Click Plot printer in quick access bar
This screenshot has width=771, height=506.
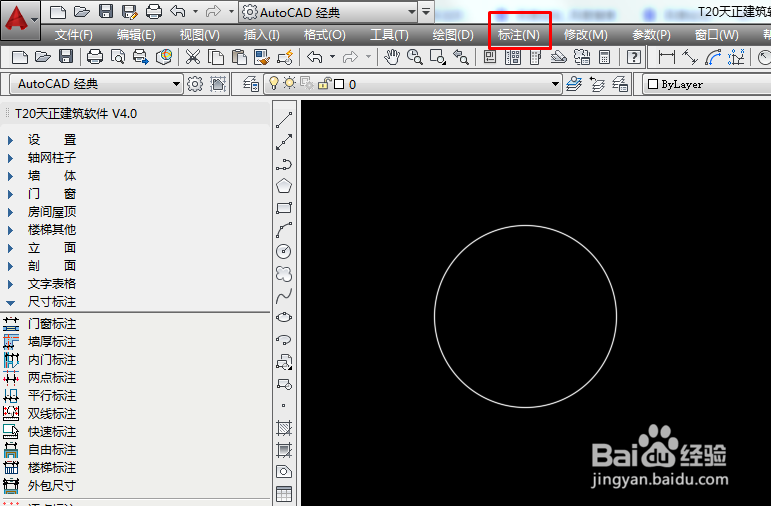tap(154, 12)
